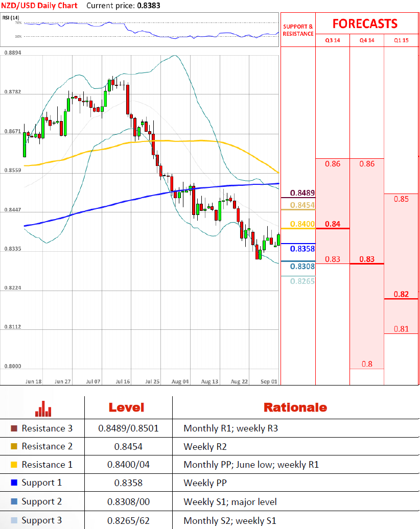Click the Jul 16 date axis label

coord(123,381)
